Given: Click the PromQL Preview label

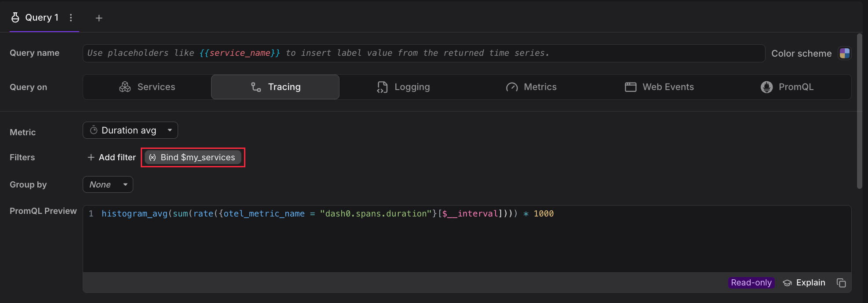Looking at the screenshot, I should tap(43, 211).
